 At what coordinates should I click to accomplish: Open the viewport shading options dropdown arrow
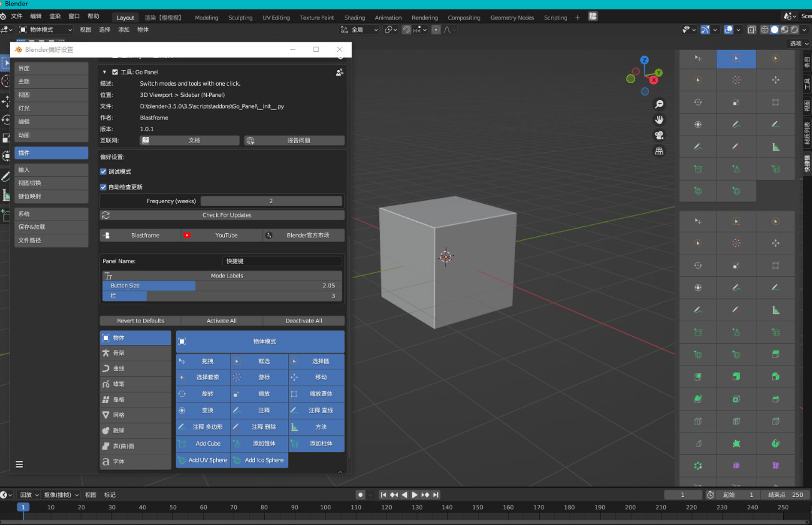point(803,30)
